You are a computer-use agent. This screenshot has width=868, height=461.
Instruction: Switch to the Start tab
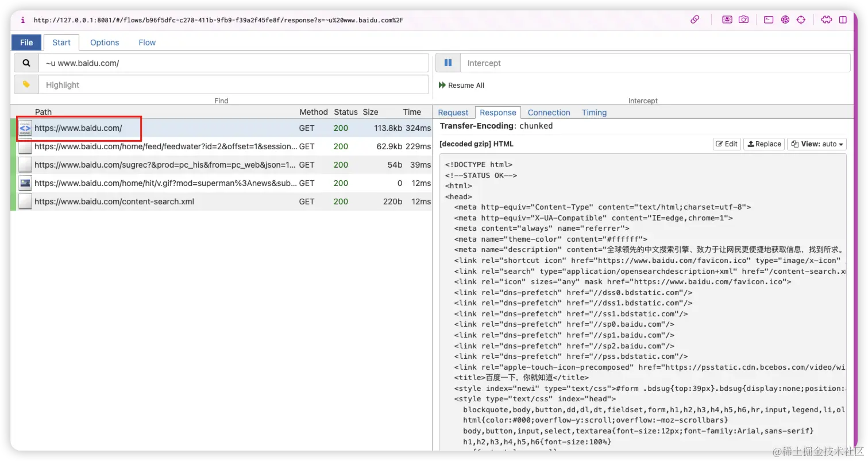pos(61,42)
